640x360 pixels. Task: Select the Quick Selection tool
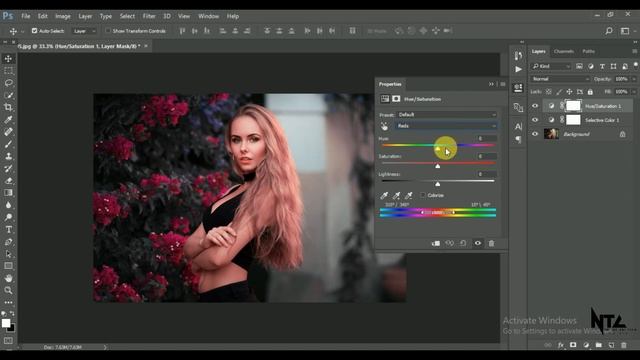pyautogui.click(x=8, y=95)
